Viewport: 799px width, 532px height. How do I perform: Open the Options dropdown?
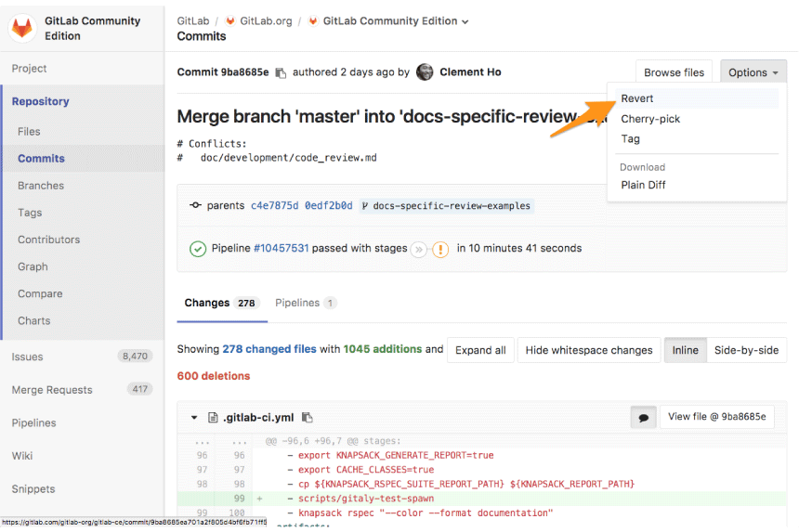pos(753,72)
